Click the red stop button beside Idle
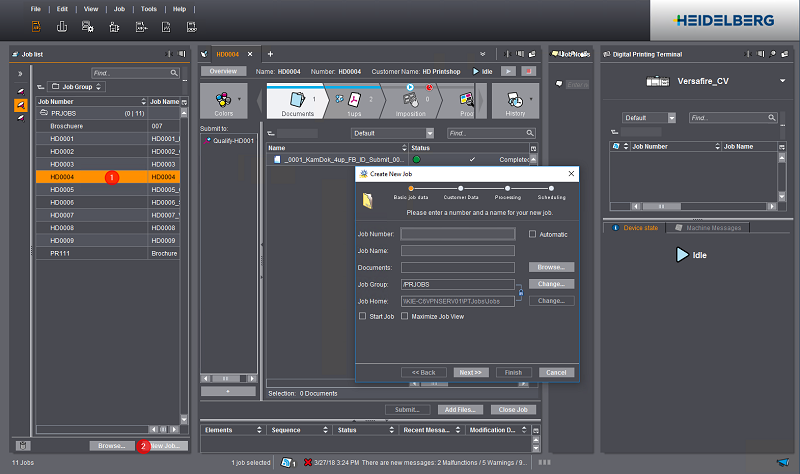This screenshot has height=474, width=800. click(x=530, y=72)
